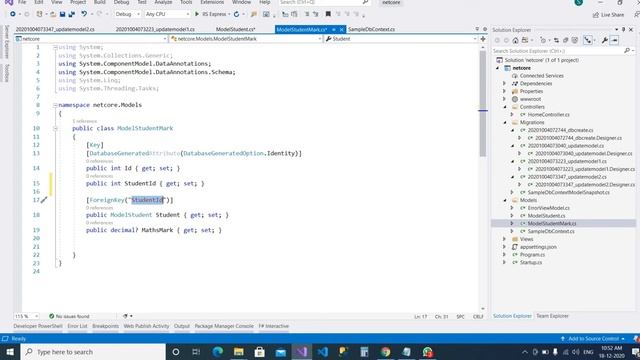This screenshot has height=360, width=640.
Task: Open the Tools menu
Action: pyautogui.click(x=186, y=2)
